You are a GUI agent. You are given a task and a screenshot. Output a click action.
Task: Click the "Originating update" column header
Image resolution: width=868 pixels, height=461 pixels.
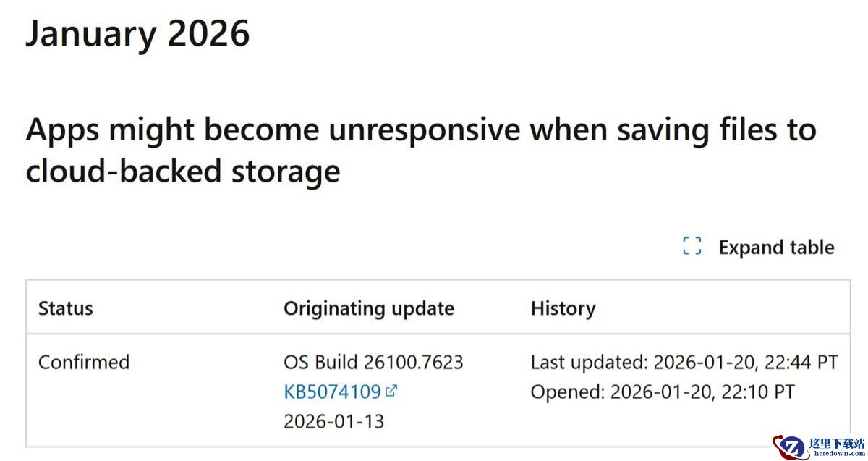tap(369, 308)
